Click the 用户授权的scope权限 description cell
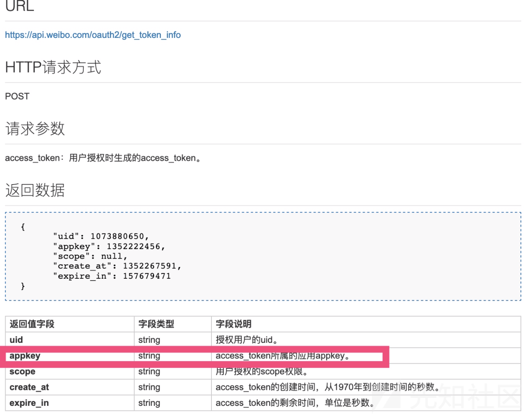 (x=366, y=372)
